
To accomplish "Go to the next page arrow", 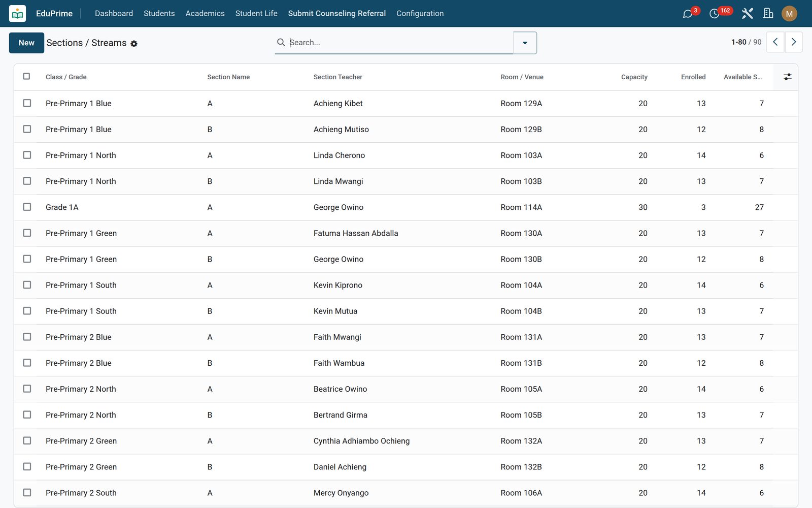I will 794,42.
